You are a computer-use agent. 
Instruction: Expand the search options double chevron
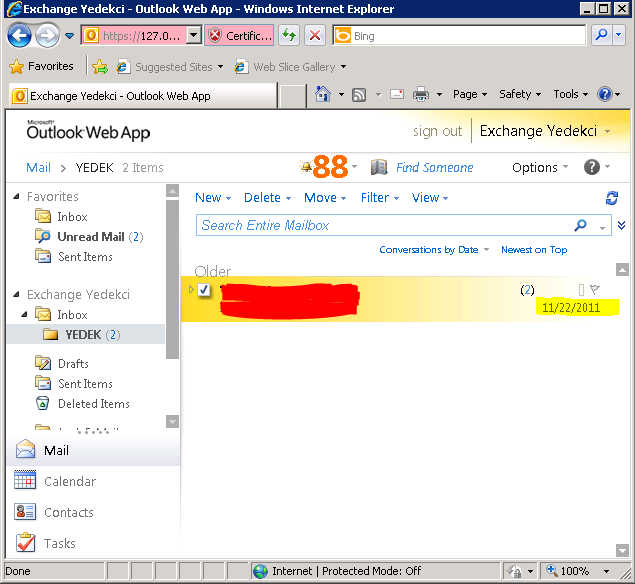[621, 225]
